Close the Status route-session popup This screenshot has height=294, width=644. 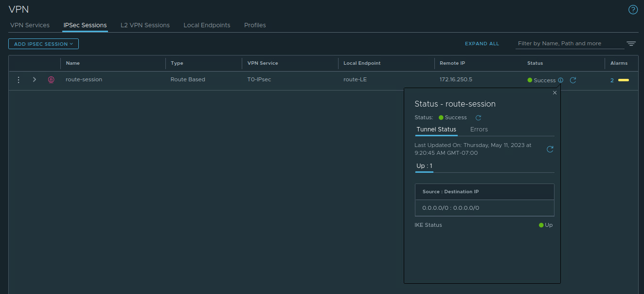555,93
